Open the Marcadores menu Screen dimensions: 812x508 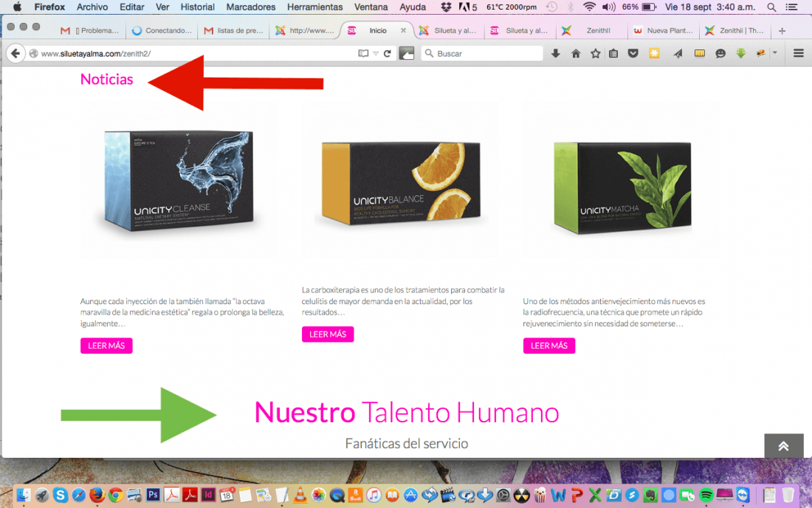[x=251, y=7]
